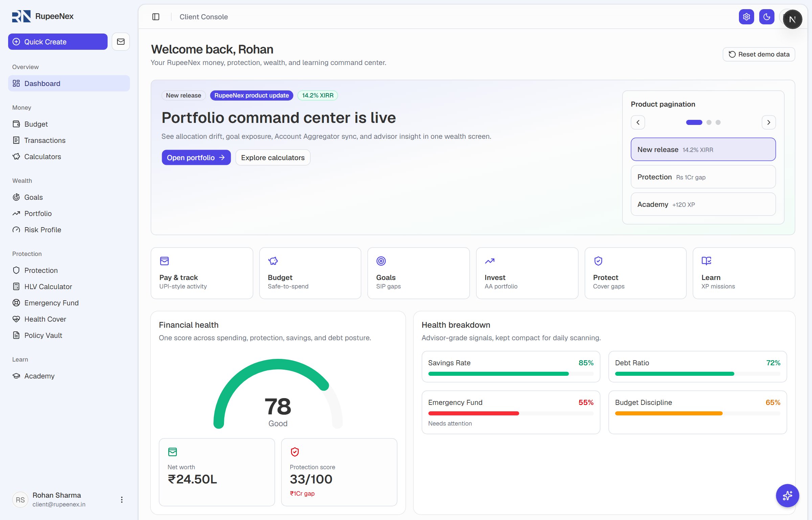The width and height of the screenshot is (812, 520).
Task: Select Academy +120 XP slide item
Action: pyautogui.click(x=703, y=204)
